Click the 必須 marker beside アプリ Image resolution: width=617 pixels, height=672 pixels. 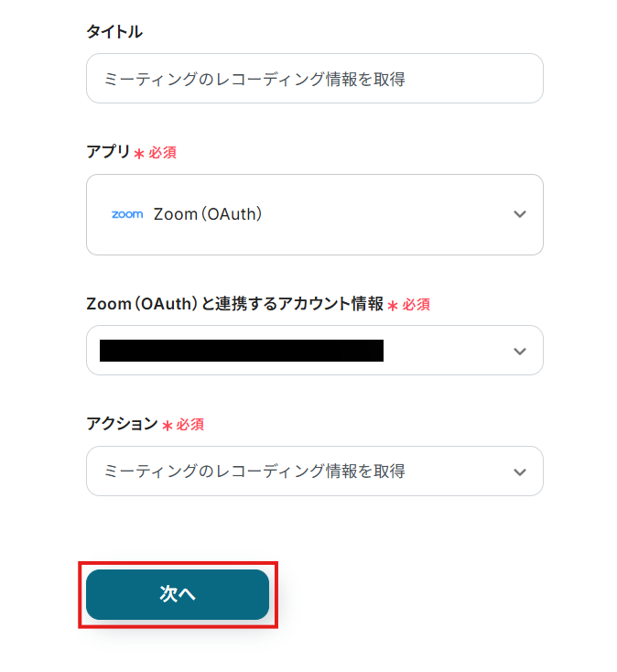(x=162, y=153)
